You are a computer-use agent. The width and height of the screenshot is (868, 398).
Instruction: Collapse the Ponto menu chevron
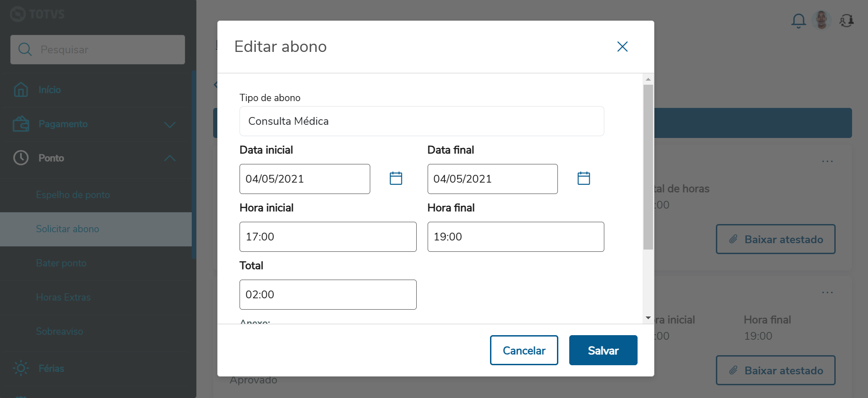(x=170, y=158)
